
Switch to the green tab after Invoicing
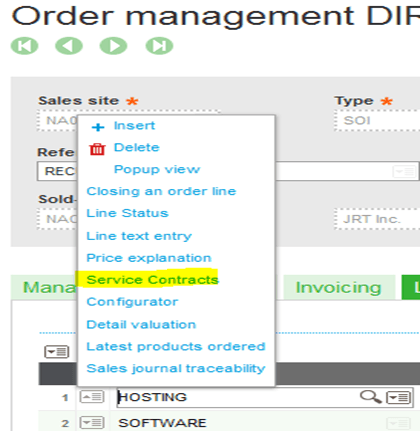[x=411, y=287]
